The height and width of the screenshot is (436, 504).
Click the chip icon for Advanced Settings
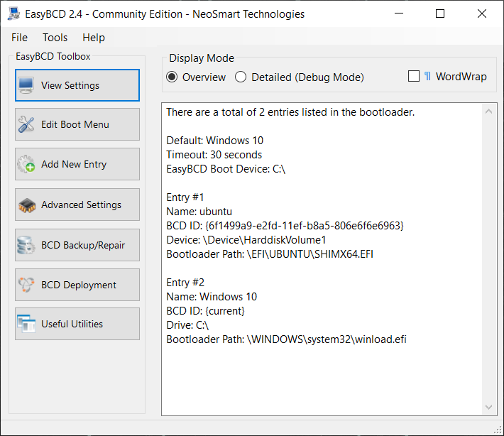tap(27, 205)
